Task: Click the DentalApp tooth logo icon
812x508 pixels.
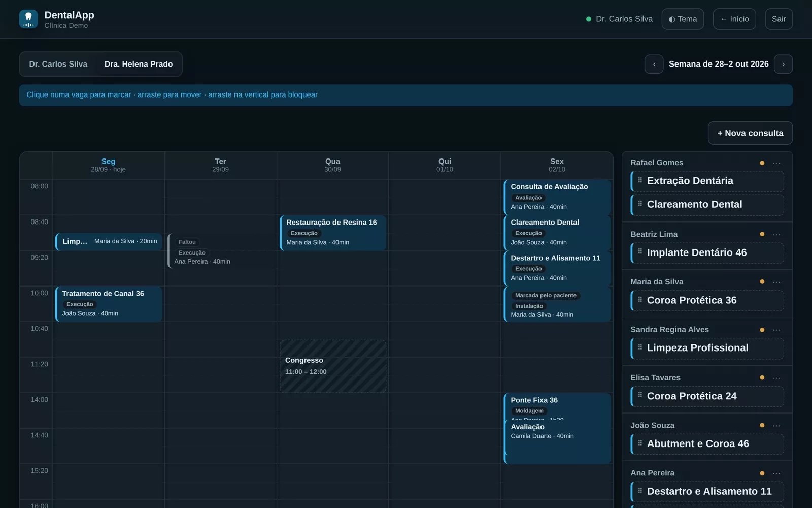Action: (x=28, y=19)
